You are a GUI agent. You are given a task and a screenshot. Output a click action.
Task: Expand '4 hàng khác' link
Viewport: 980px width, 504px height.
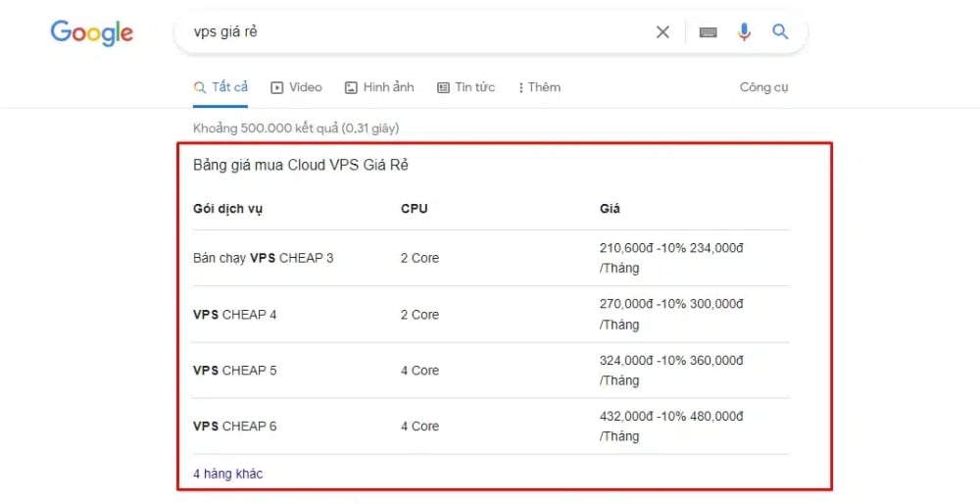coord(228,474)
